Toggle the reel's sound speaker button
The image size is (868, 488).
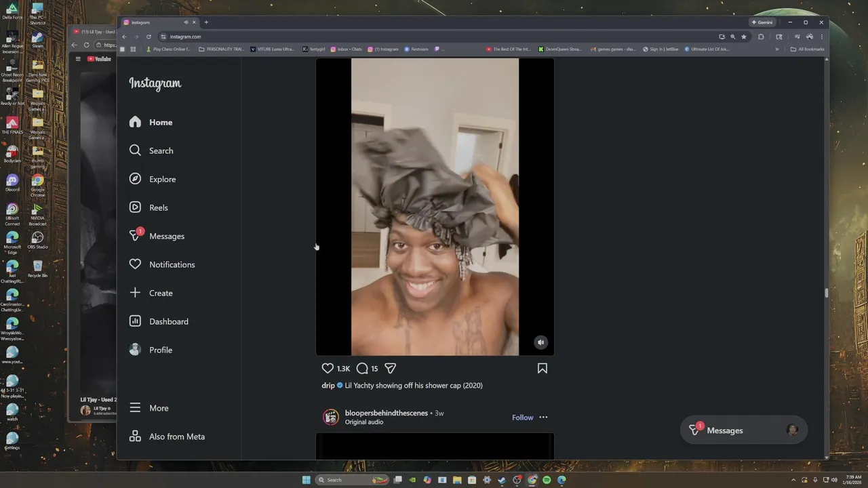[540, 342]
